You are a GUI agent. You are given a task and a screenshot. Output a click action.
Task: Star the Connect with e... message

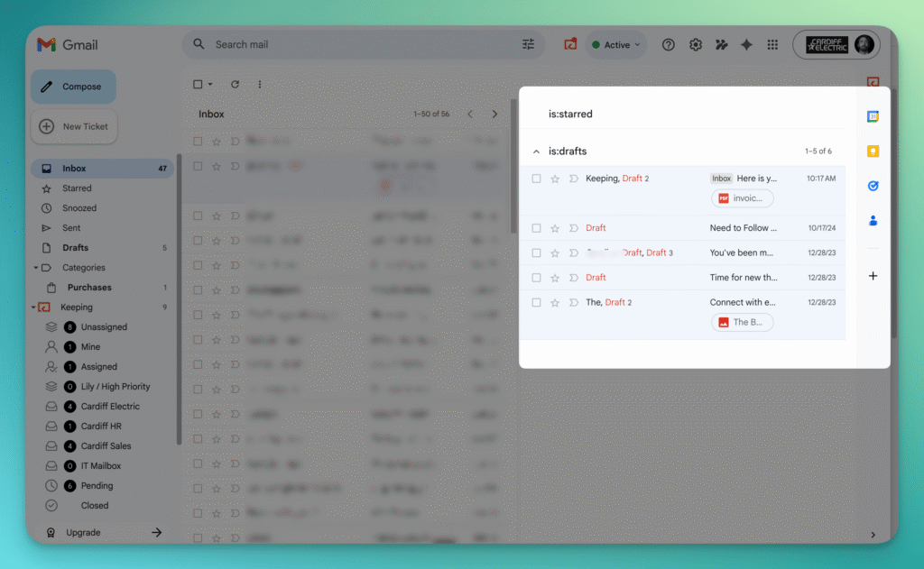tap(555, 303)
